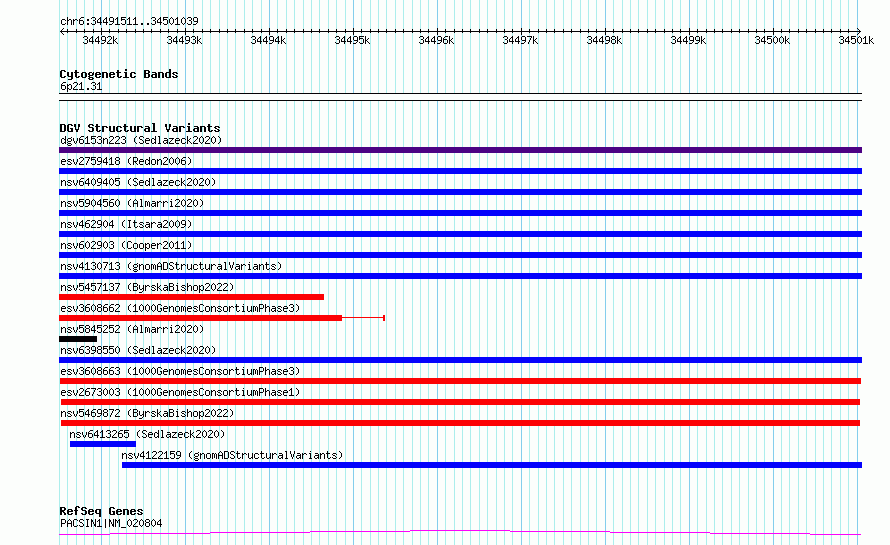Click the red esv2673003 variant bar
The image size is (890, 545).
click(460, 402)
